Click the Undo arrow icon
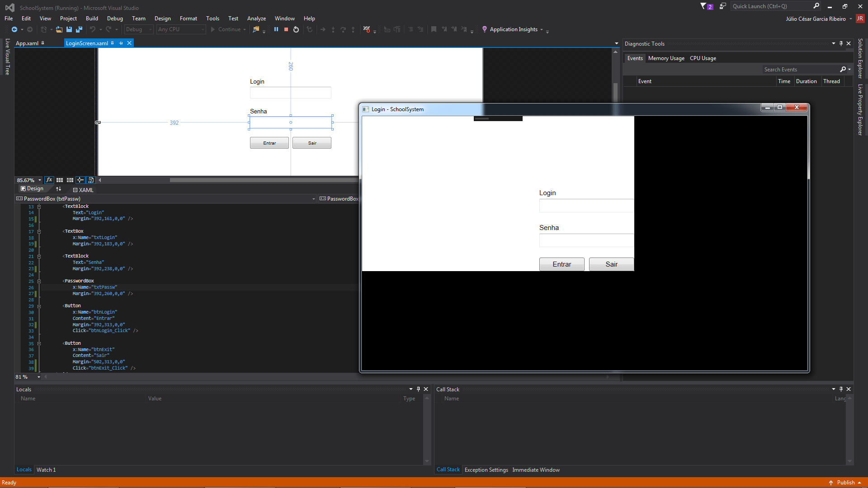 click(x=93, y=29)
